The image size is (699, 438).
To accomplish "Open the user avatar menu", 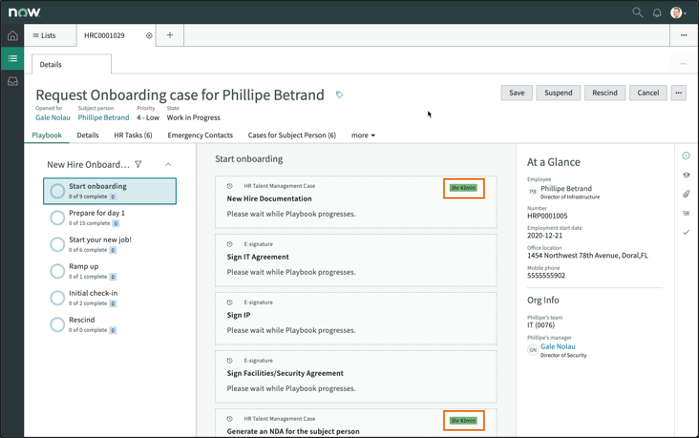I will (678, 12).
